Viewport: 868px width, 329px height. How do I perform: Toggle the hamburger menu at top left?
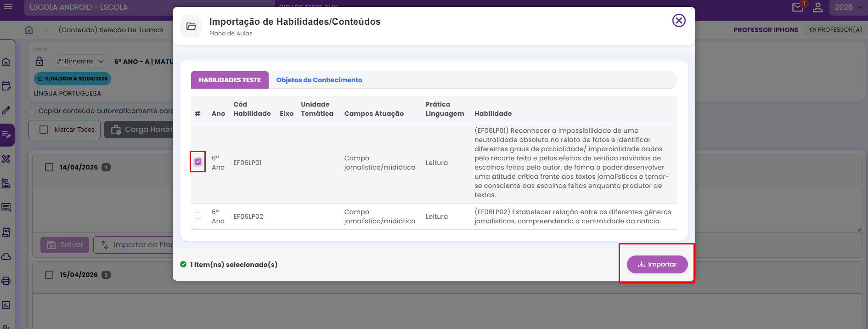pos(8,7)
